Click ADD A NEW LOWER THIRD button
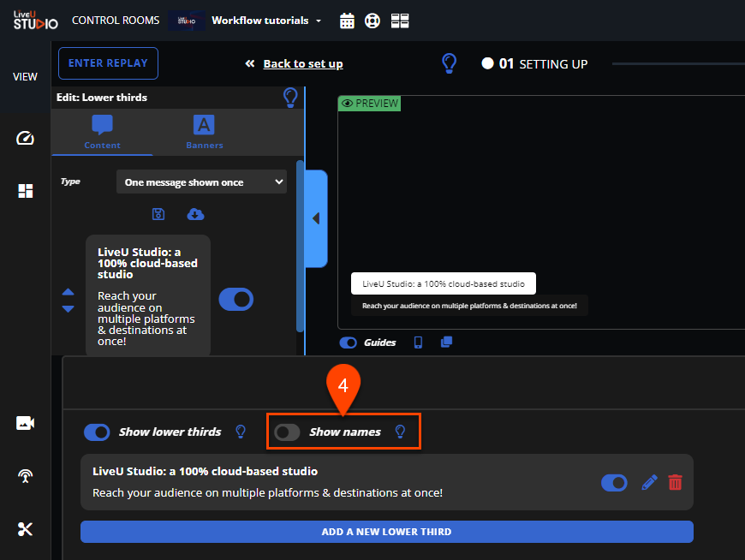 387,532
